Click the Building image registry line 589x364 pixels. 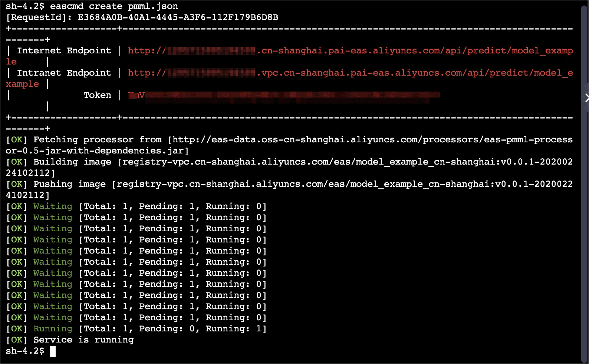click(x=289, y=168)
